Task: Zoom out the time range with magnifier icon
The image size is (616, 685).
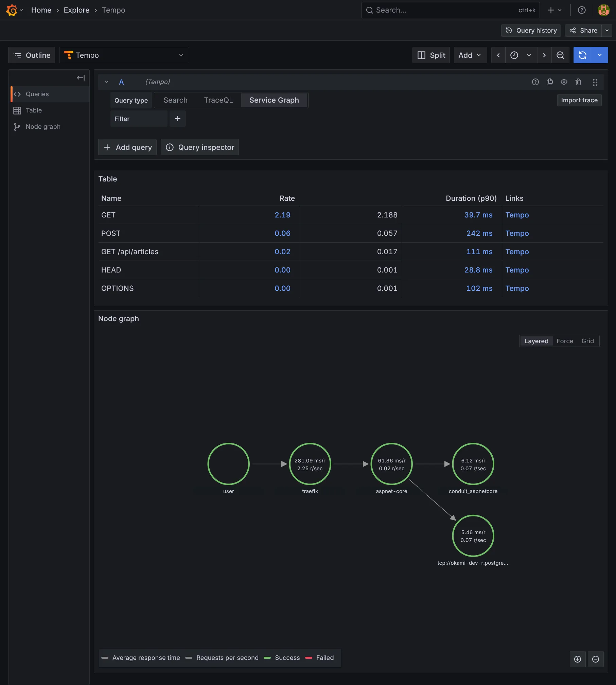Action: 561,55
